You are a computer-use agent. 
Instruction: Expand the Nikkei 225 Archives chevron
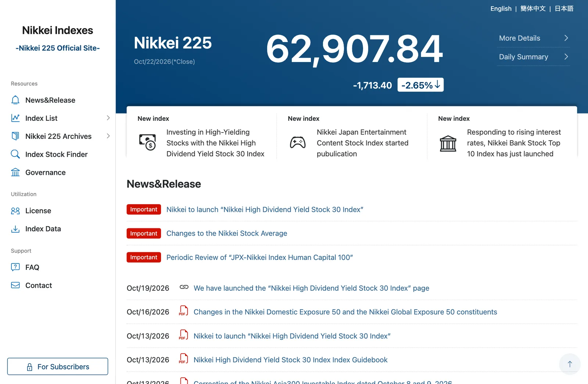pos(108,136)
